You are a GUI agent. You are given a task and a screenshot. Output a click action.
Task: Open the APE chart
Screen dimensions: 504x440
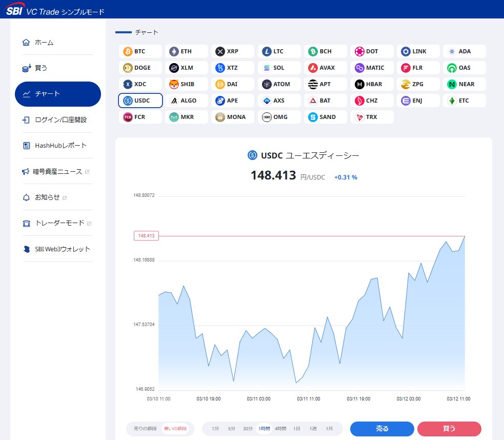(233, 101)
